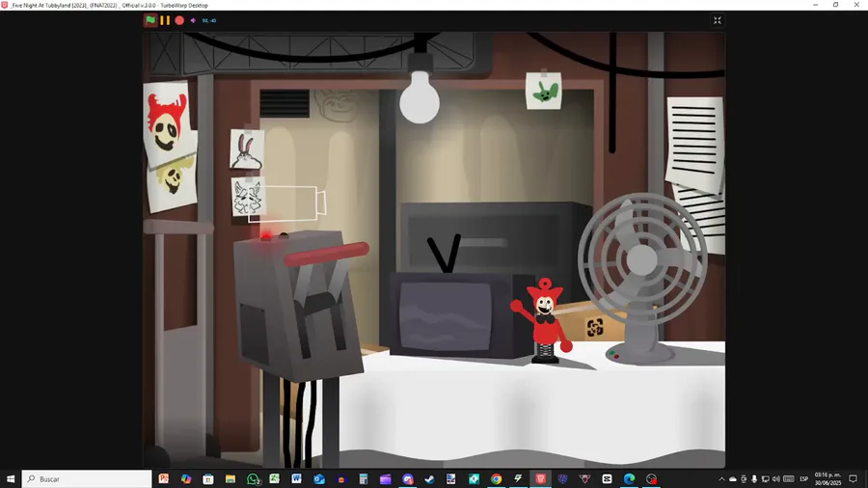Open PowerPoint from the taskbar
Screen dimensions: 868x488
click(x=164, y=478)
